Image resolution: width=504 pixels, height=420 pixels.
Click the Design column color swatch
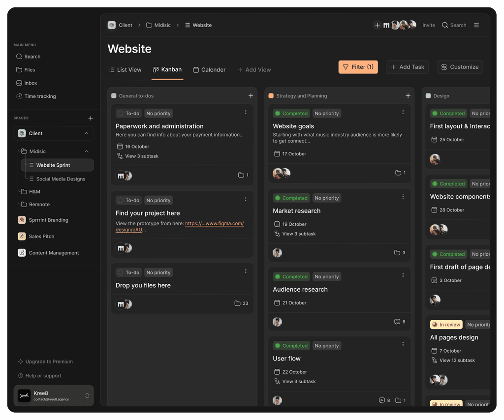[428, 96]
